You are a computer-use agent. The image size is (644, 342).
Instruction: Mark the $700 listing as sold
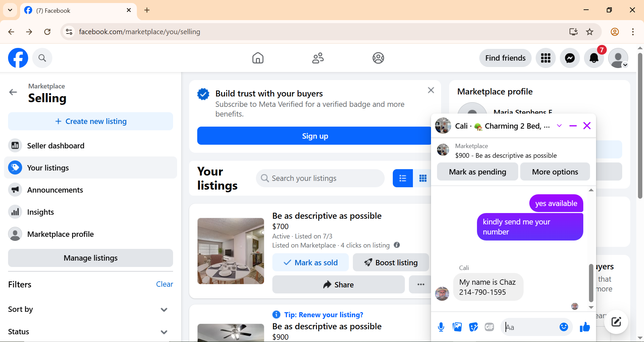tap(311, 262)
